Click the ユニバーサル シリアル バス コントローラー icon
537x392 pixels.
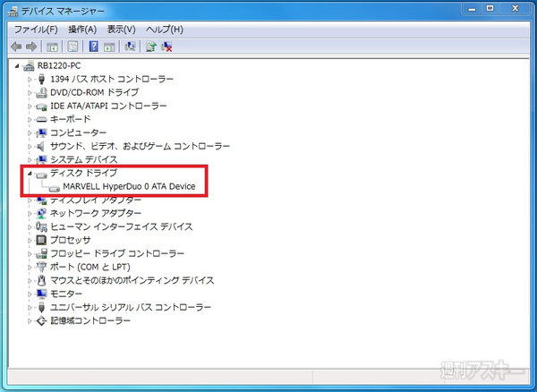(41, 307)
